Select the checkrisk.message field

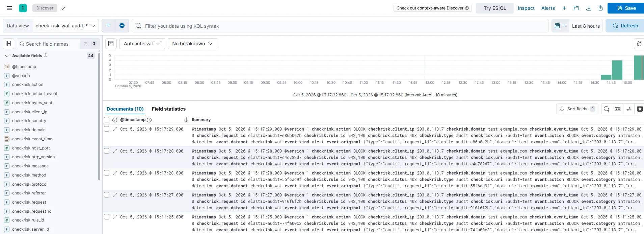[x=30, y=166]
